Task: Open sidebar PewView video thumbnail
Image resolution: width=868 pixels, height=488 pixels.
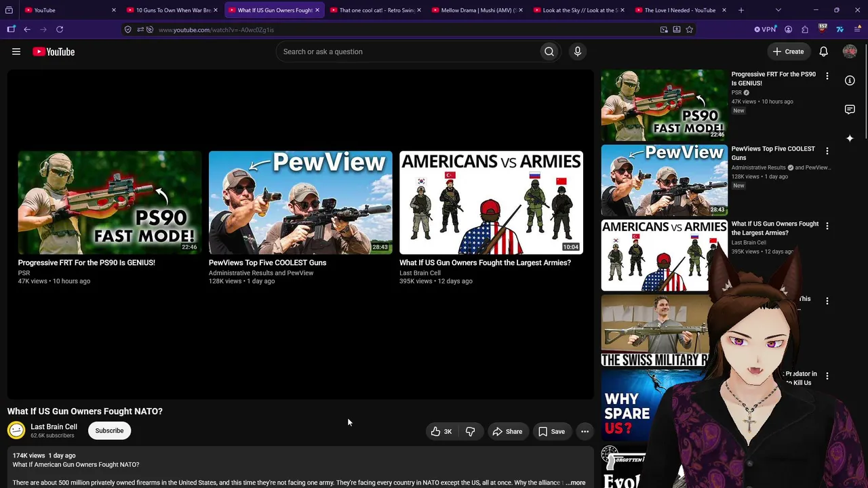Action: coord(664,180)
